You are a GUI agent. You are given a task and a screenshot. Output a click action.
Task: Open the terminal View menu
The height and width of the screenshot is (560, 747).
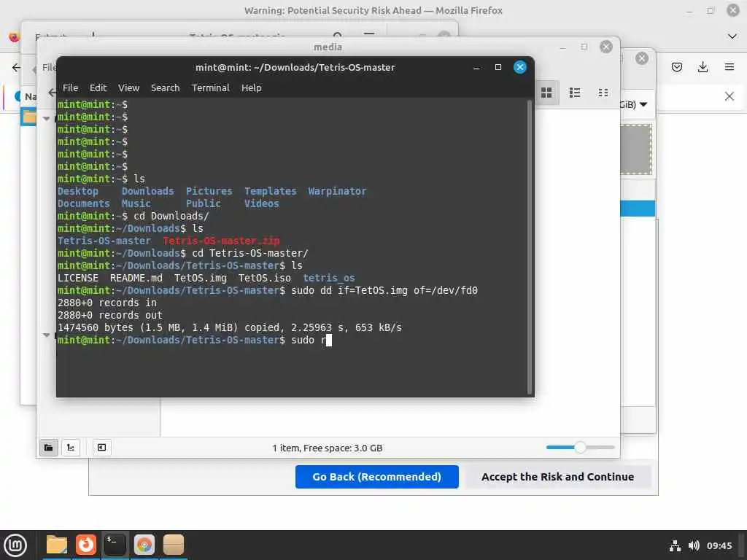(128, 87)
